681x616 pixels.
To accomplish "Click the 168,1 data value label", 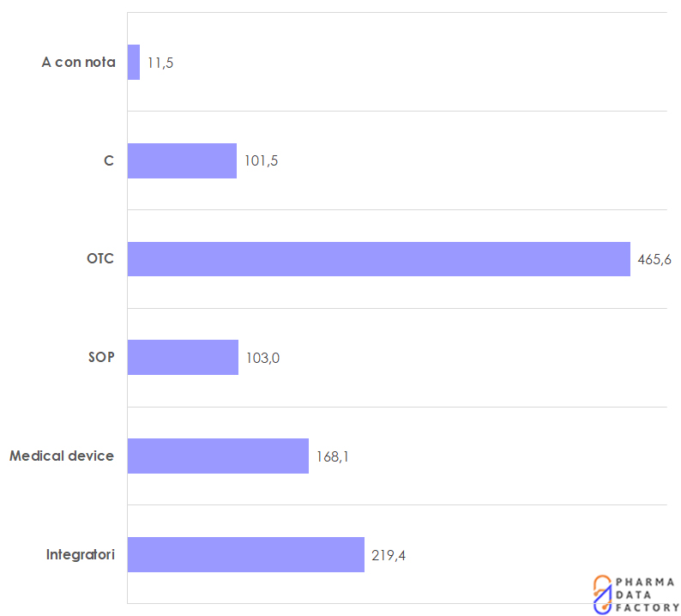I will tap(332, 456).
